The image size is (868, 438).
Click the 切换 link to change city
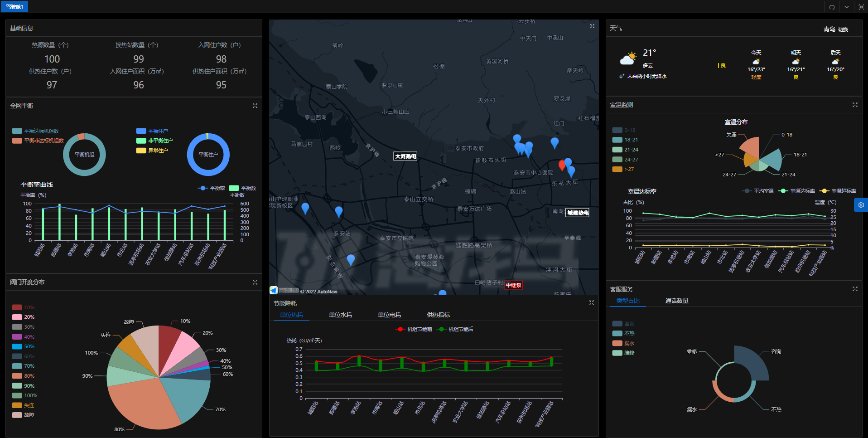click(843, 29)
